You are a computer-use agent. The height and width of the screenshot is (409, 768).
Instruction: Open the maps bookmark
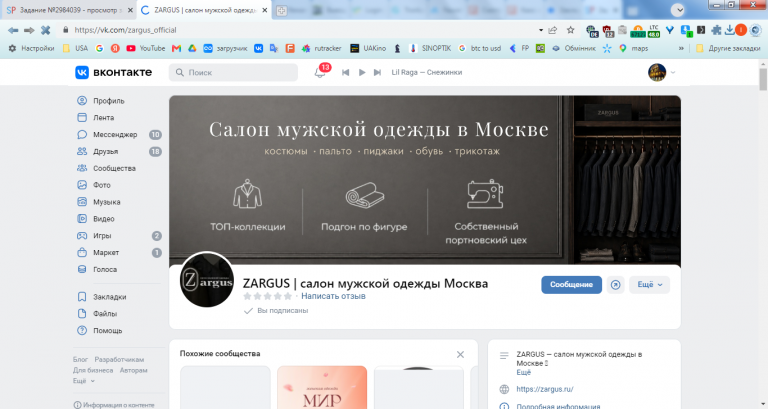pyautogui.click(x=633, y=48)
